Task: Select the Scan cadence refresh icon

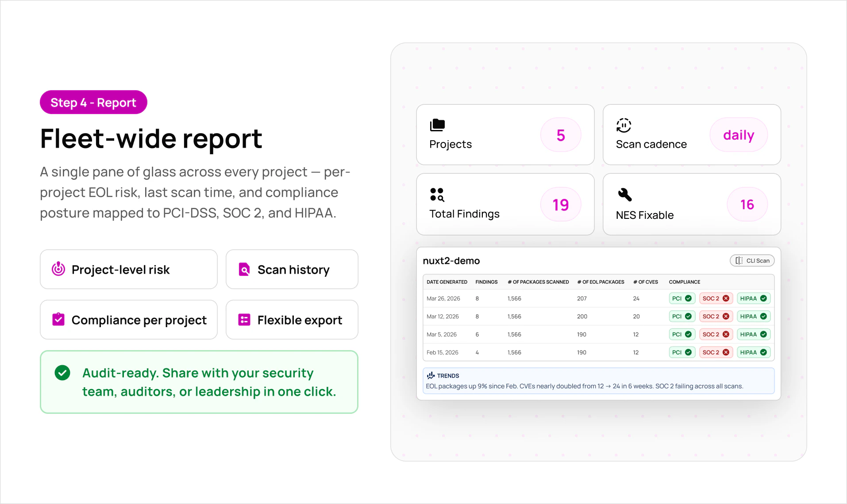Action: (x=624, y=125)
